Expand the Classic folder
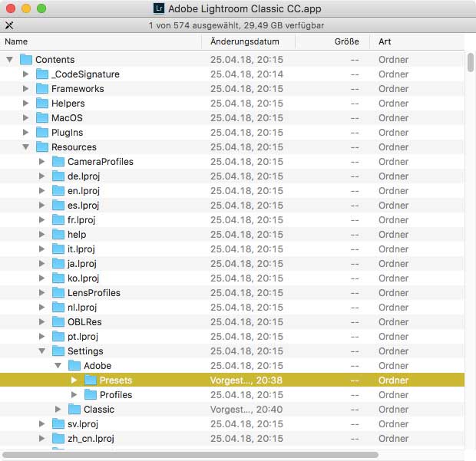The width and height of the screenshot is (476, 461). coord(58,409)
